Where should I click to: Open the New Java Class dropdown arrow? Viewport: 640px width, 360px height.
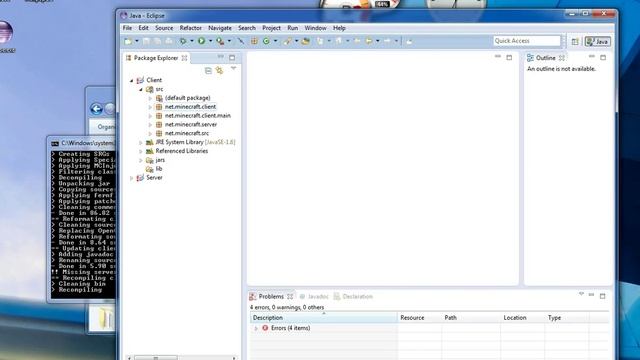point(275,41)
